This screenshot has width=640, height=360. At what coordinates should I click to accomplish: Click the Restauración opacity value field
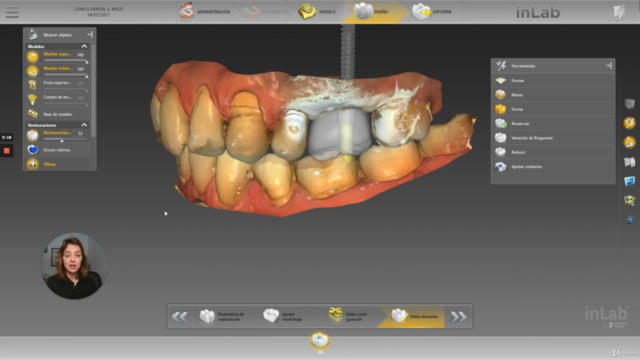tap(80, 133)
